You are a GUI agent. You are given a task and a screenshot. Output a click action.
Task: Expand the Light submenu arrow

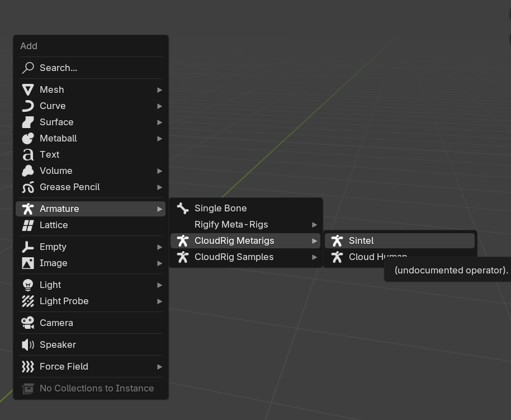click(x=160, y=285)
